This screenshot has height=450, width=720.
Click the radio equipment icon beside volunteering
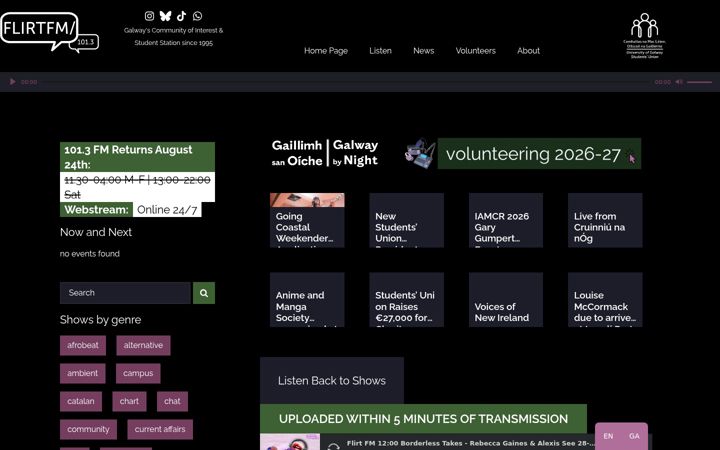(x=420, y=154)
